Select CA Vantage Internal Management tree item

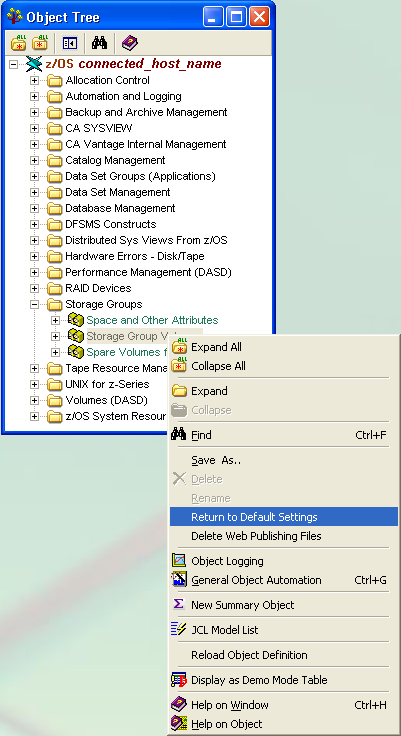click(146, 145)
